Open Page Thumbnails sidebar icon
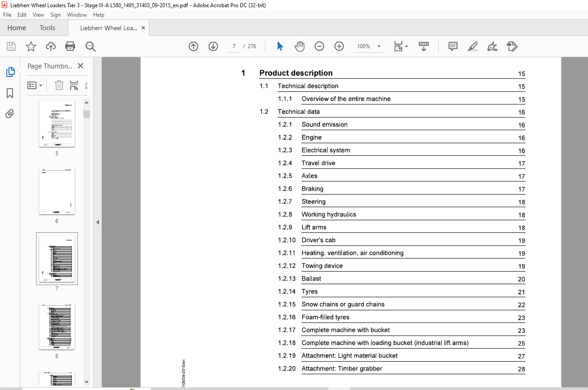588x390 pixels. pos(10,72)
